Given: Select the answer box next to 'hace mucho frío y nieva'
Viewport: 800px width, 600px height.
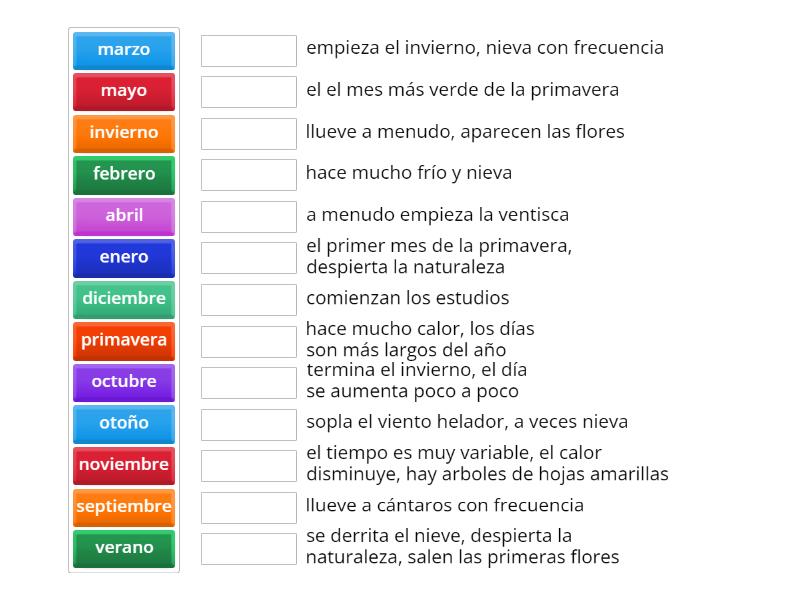Looking at the screenshot, I should pyautogui.click(x=248, y=172).
